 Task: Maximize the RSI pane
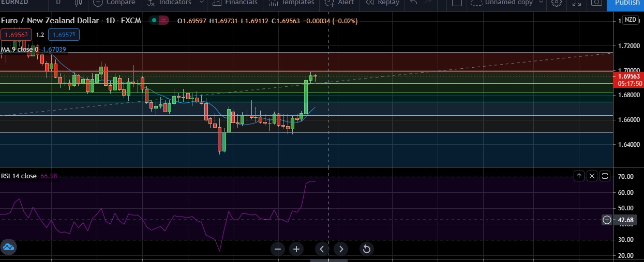point(605,176)
